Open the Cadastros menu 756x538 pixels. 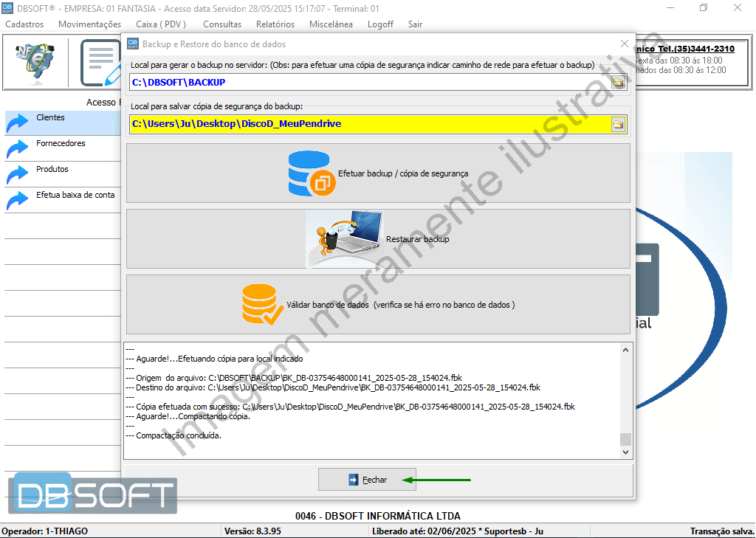(x=24, y=24)
